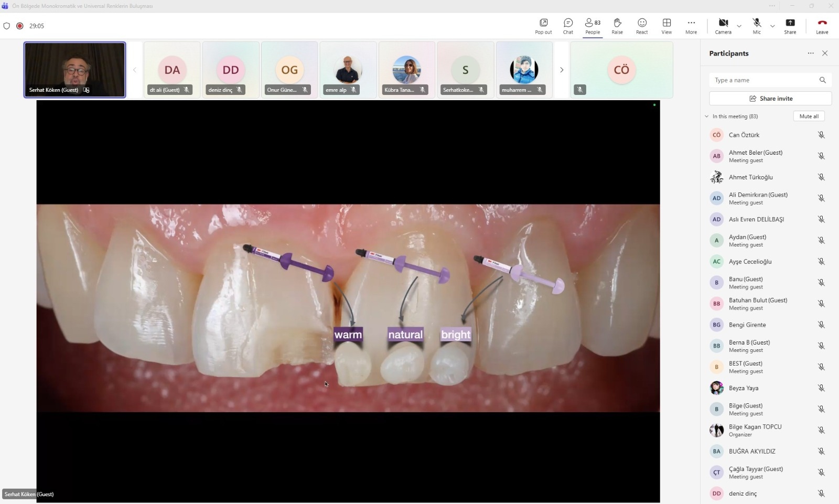Click the 'Type a name' search field
The height and width of the screenshot is (504, 839).
pyautogui.click(x=763, y=80)
